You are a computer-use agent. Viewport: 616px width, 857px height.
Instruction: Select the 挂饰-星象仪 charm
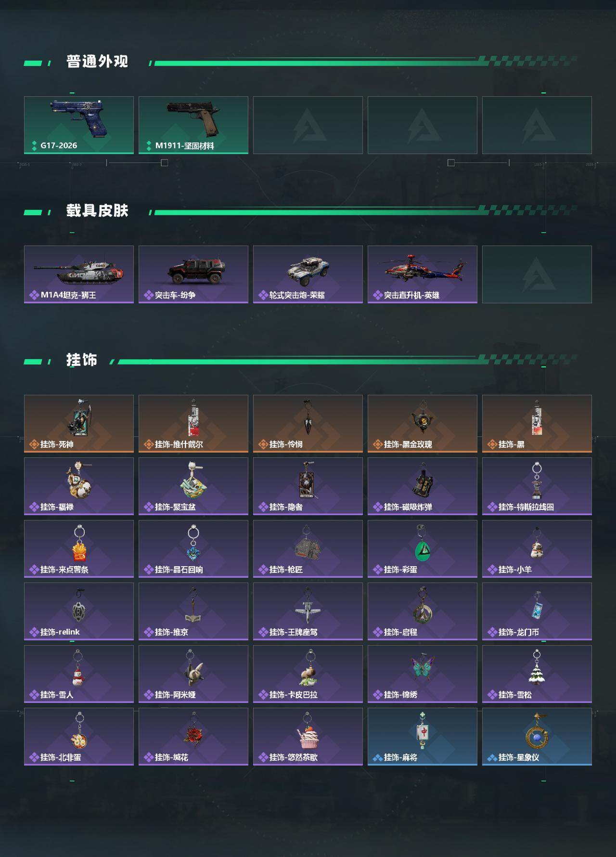click(537, 737)
